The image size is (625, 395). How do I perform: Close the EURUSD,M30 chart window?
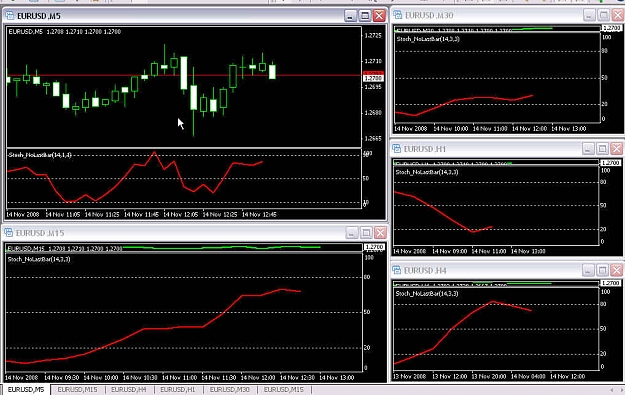pyautogui.click(x=618, y=15)
